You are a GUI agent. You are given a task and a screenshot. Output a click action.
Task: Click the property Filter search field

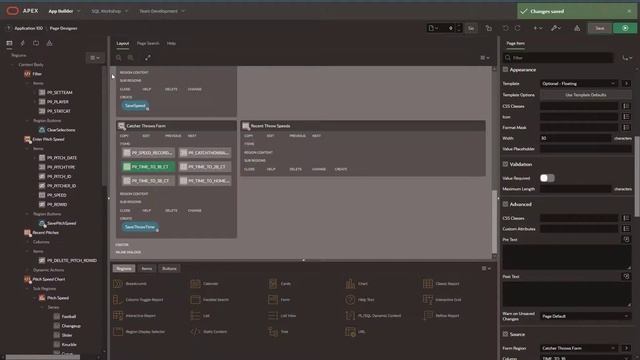558,58
